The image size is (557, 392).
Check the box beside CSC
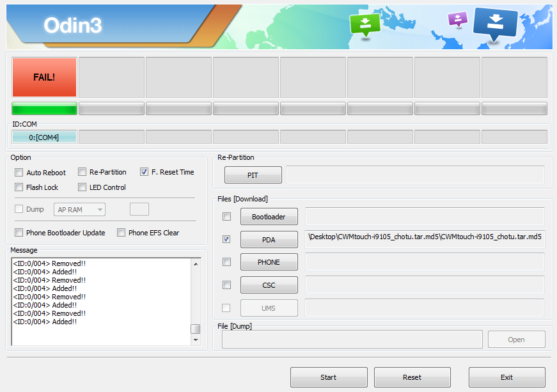226,285
